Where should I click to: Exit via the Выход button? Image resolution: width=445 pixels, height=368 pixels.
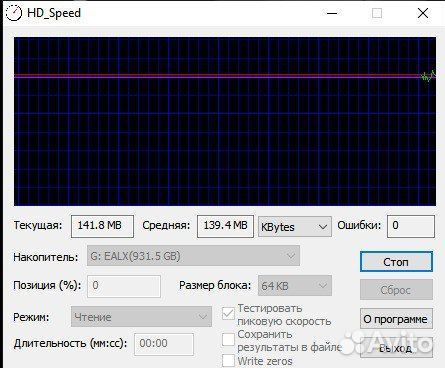point(396,348)
